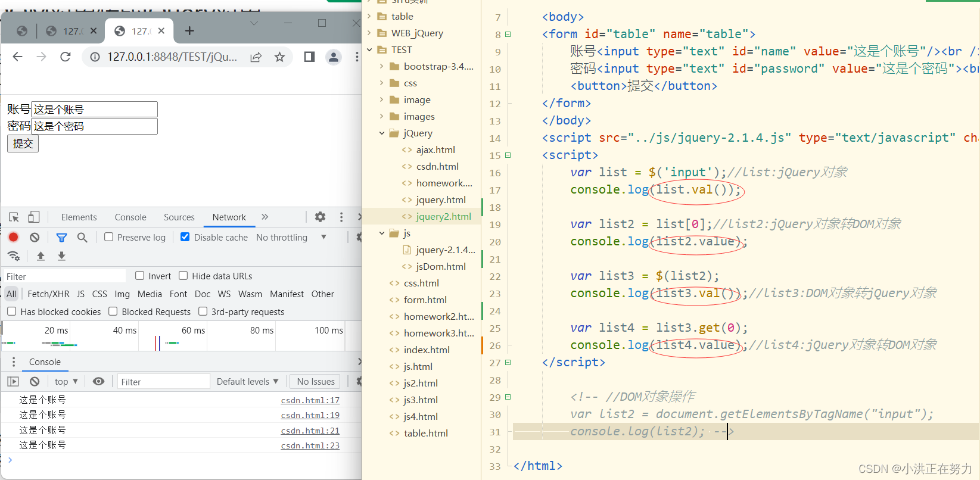The image size is (980, 480).
Task: Open DevTools settings gear
Action: [321, 217]
